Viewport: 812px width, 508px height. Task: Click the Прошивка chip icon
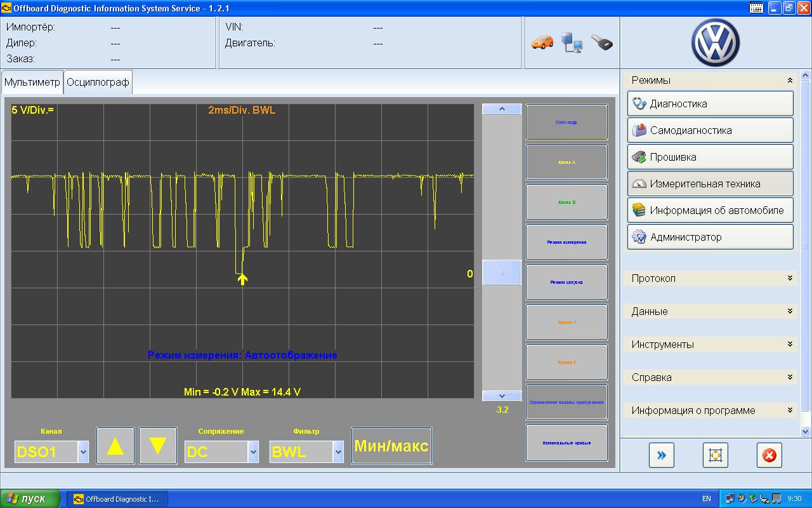click(x=639, y=157)
